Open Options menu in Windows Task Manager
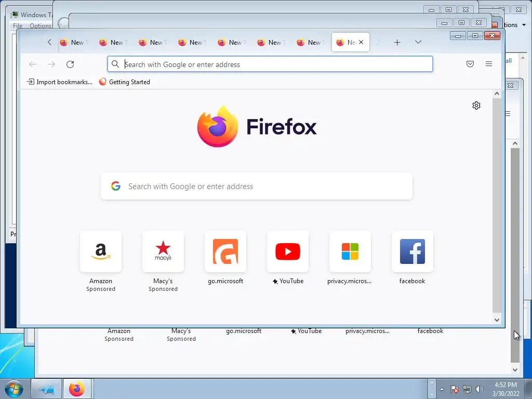 (x=41, y=26)
